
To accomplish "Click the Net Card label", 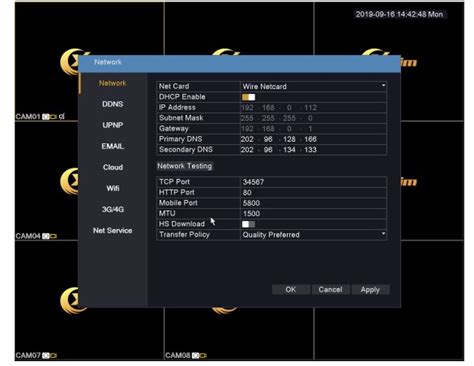I will [x=174, y=86].
